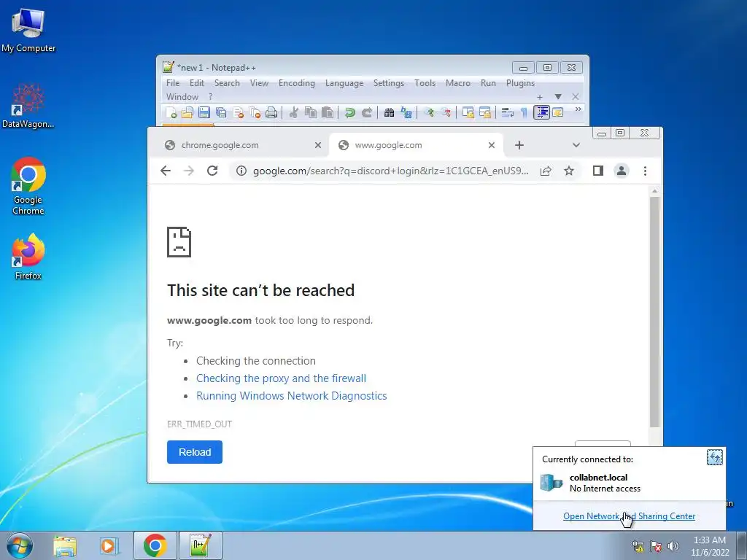Screen dimensions: 747x560
Task: Open the Window menu in Notepad++
Action: (x=182, y=97)
